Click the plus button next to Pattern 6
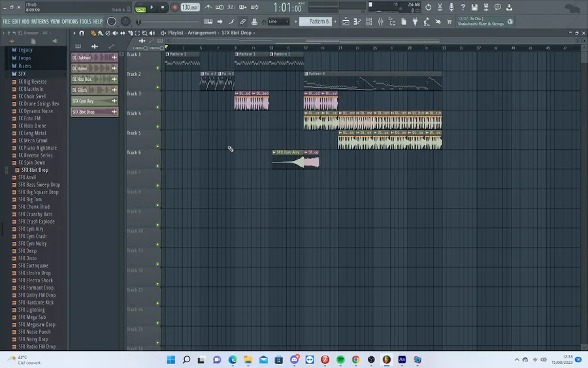The width and height of the screenshot is (588, 368). click(335, 22)
